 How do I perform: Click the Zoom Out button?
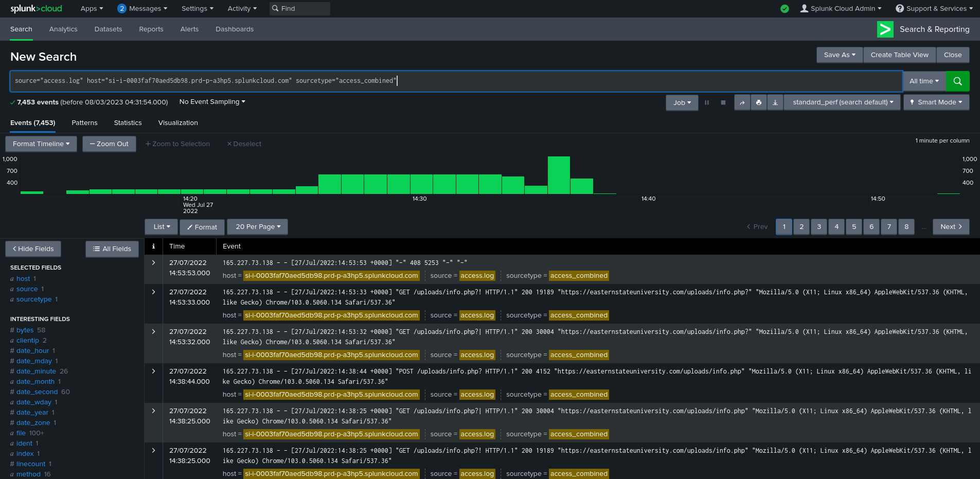click(109, 144)
